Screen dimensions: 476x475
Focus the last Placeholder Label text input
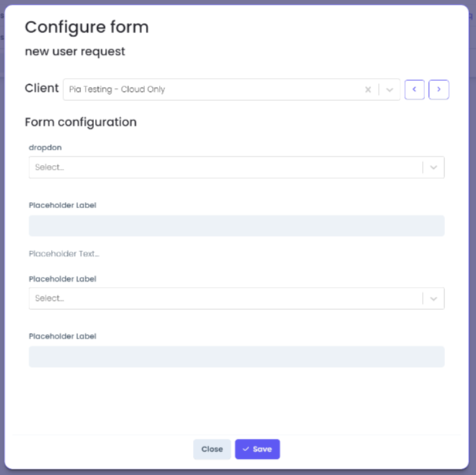click(237, 356)
